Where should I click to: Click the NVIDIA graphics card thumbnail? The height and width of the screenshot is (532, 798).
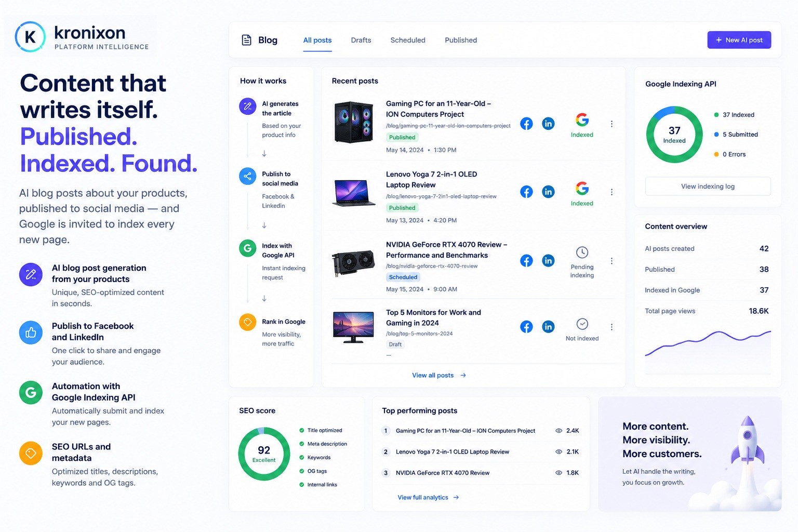pos(353,262)
